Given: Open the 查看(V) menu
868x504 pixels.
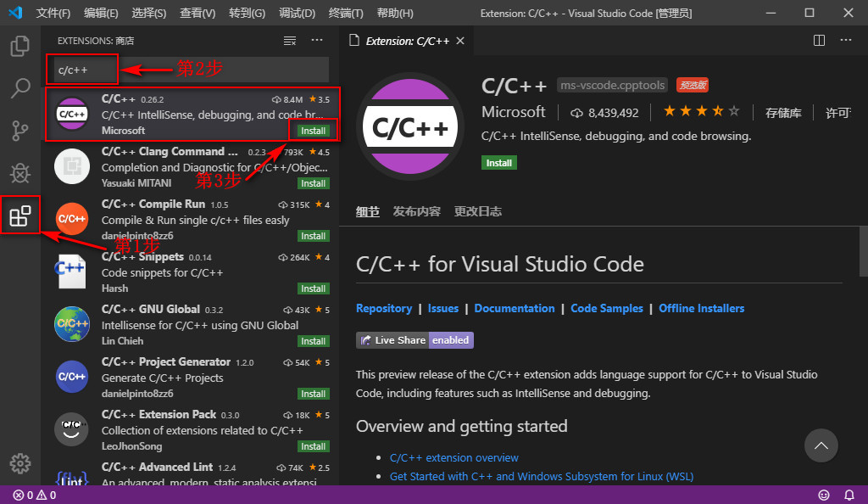Looking at the screenshot, I should [x=198, y=13].
